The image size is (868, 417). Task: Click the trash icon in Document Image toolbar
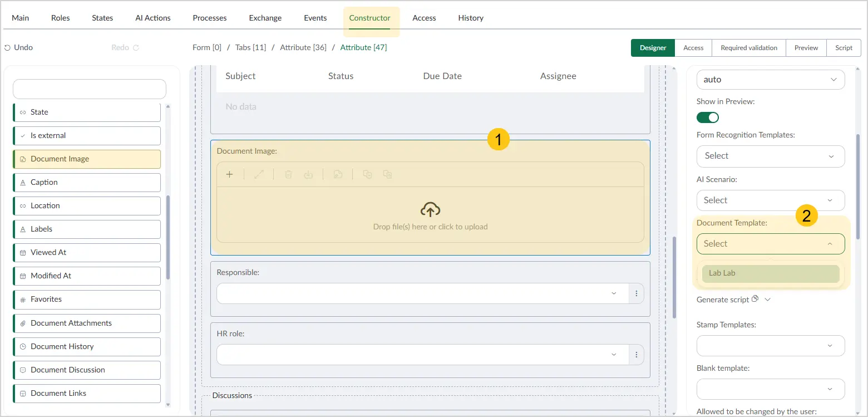[x=288, y=174]
